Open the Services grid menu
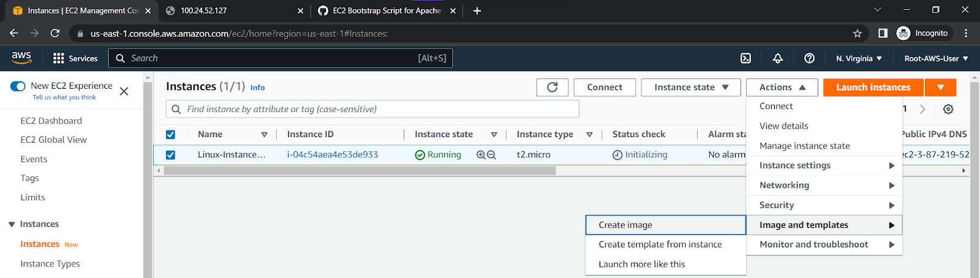This screenshot has height=278, width=980. (x=75, y=58)
